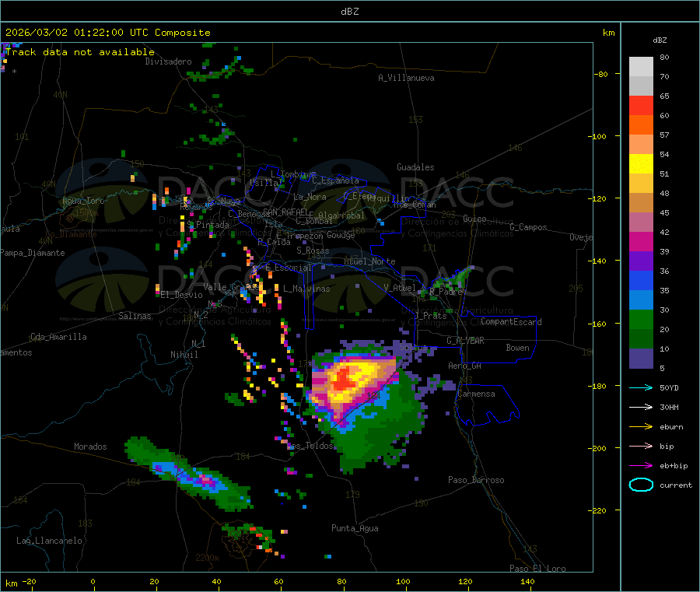Click the 'Cda_Amarilla' map label

(58, 337)
